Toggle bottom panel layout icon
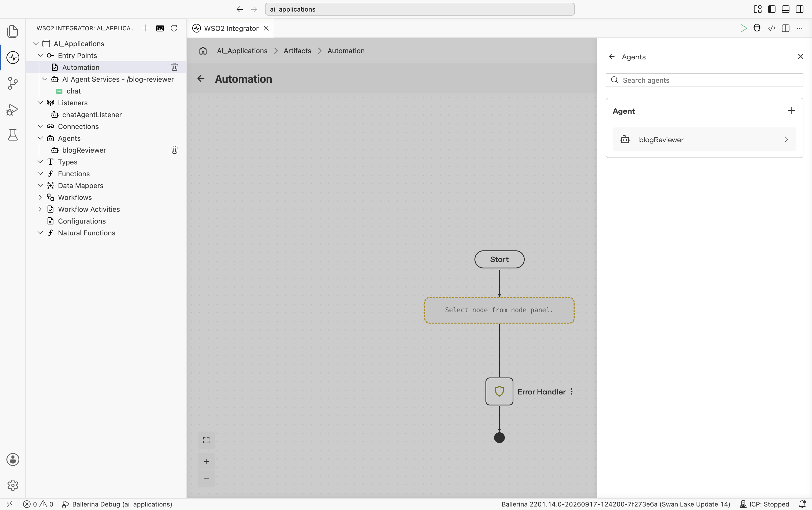 click(x=786, y=9)
